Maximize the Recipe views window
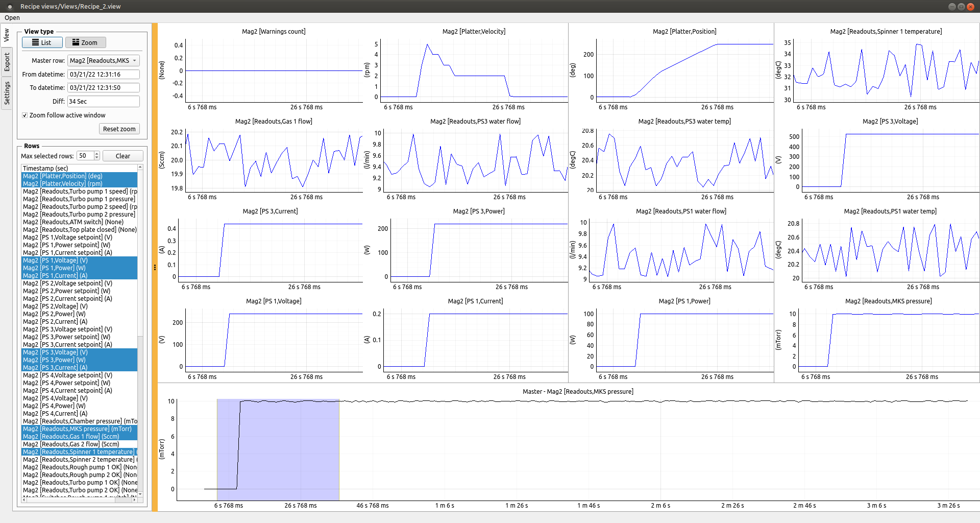This screenshot has width=980, height=523. pos(961,7)
